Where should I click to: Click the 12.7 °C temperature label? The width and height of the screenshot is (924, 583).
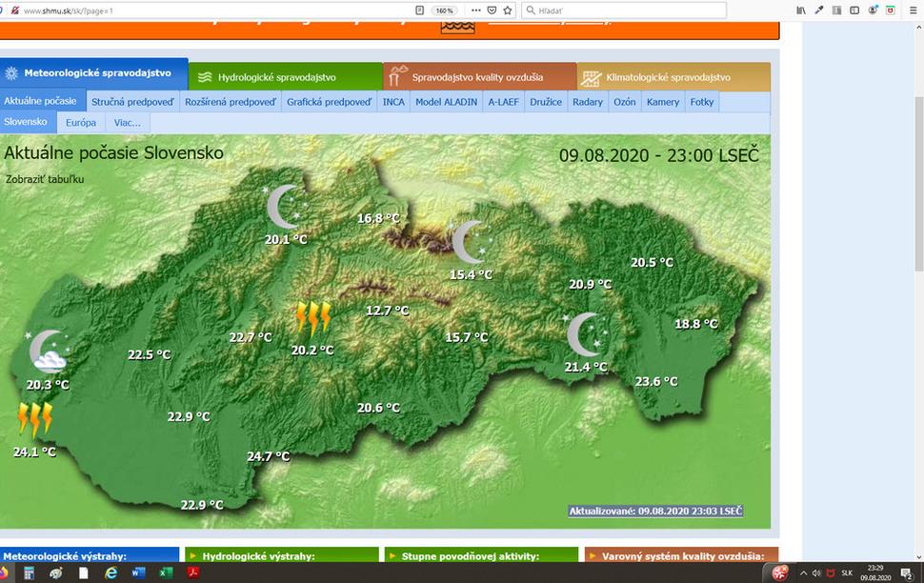point(387,310)
